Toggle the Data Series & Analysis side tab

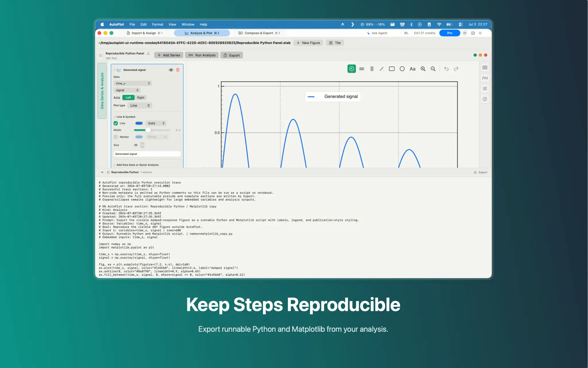(102, 91)
